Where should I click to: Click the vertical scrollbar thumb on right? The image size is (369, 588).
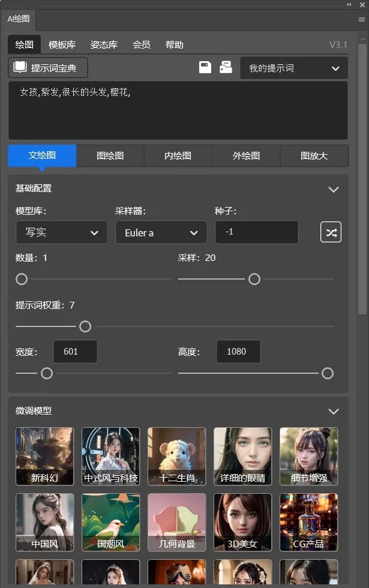[x=362, y=179]
